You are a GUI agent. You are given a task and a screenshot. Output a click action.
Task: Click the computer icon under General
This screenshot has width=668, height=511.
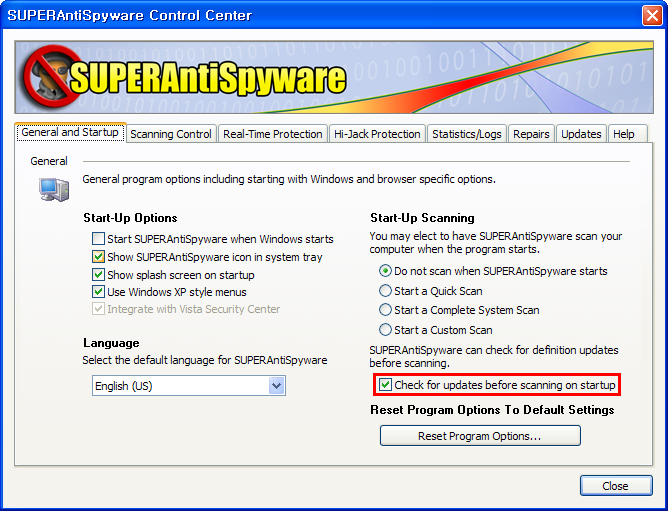click(54, 189)
